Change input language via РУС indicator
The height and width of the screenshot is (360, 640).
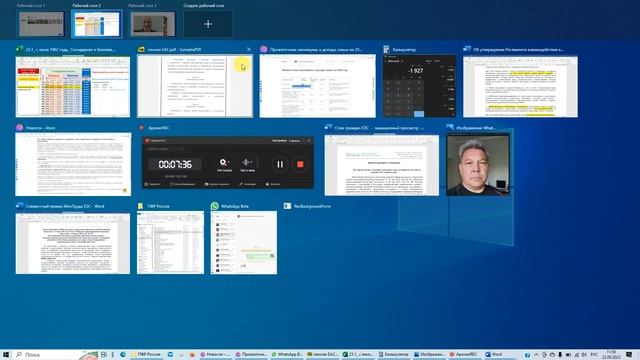coord(594,355)
